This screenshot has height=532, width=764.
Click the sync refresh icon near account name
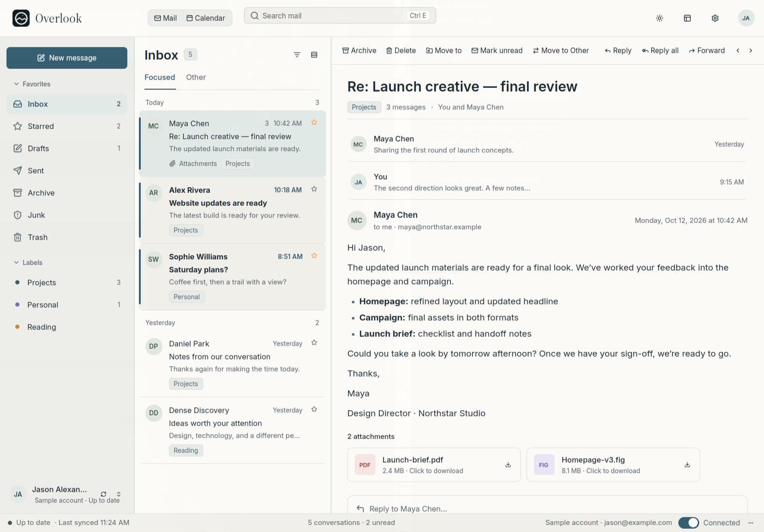click(103, 494)
